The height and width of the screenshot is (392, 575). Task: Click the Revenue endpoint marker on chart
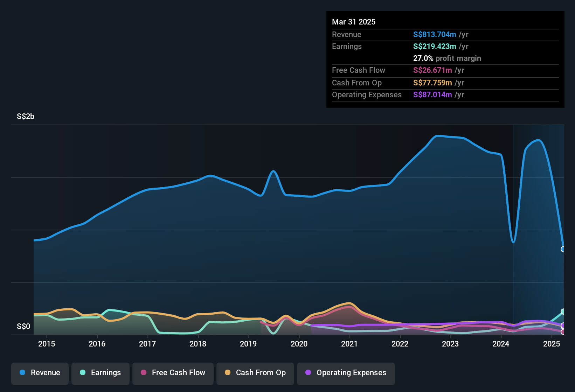coord(563,249)
